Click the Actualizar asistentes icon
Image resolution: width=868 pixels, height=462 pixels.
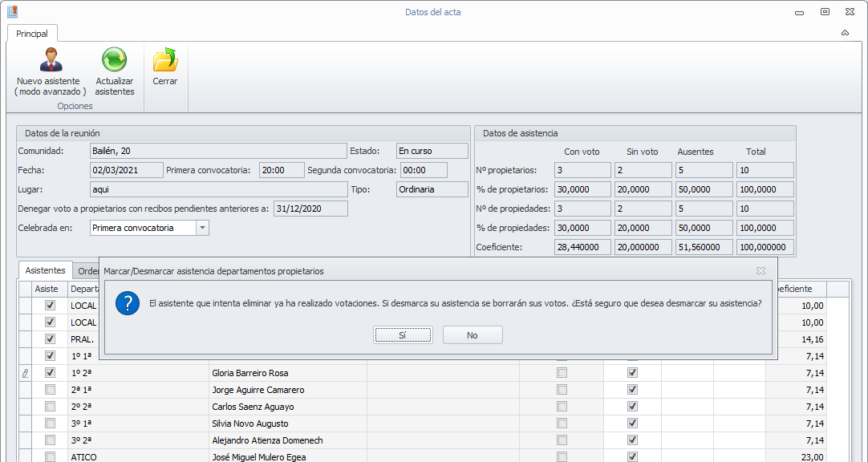click(114, 60)
